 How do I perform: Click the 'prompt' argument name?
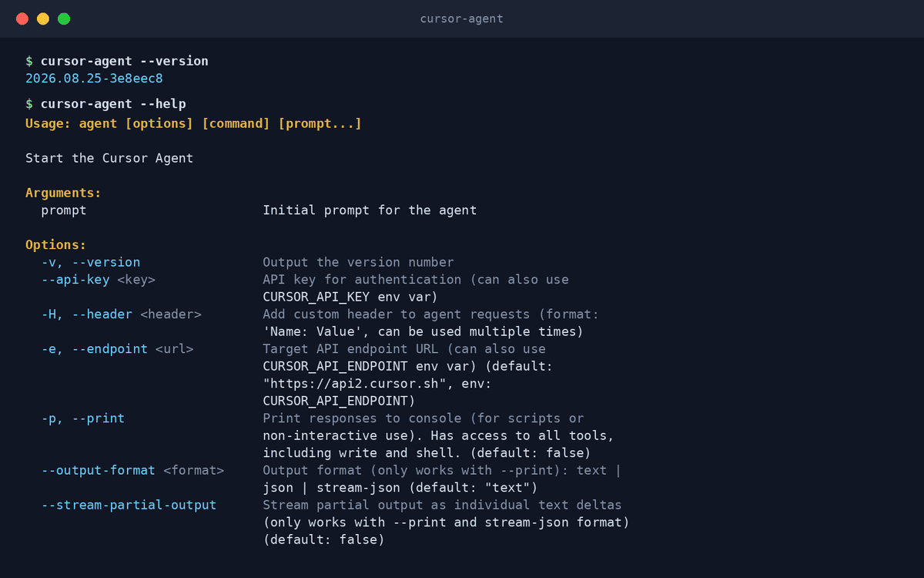coord(64,210)
